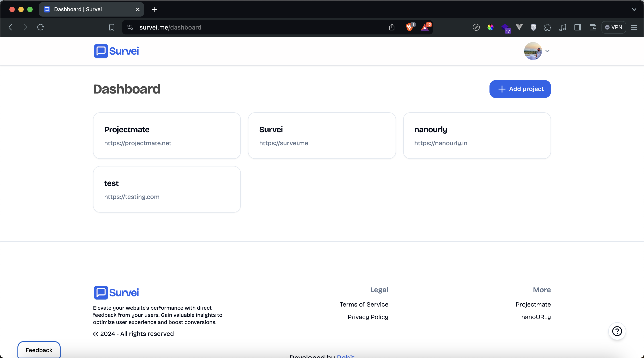Open Privacy Policy link
644x358 pixels.
click(x=368, y=317)
